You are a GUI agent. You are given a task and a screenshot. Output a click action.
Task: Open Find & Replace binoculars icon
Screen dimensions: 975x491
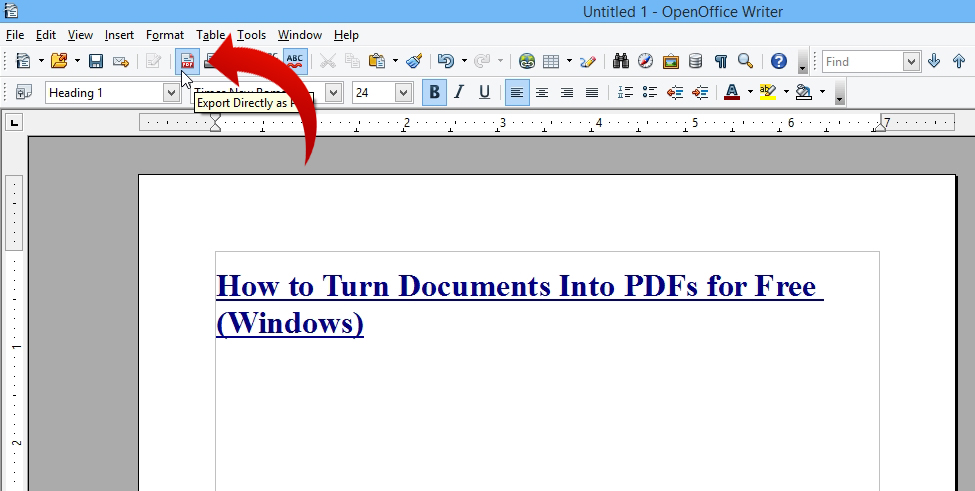click(621, 61)
